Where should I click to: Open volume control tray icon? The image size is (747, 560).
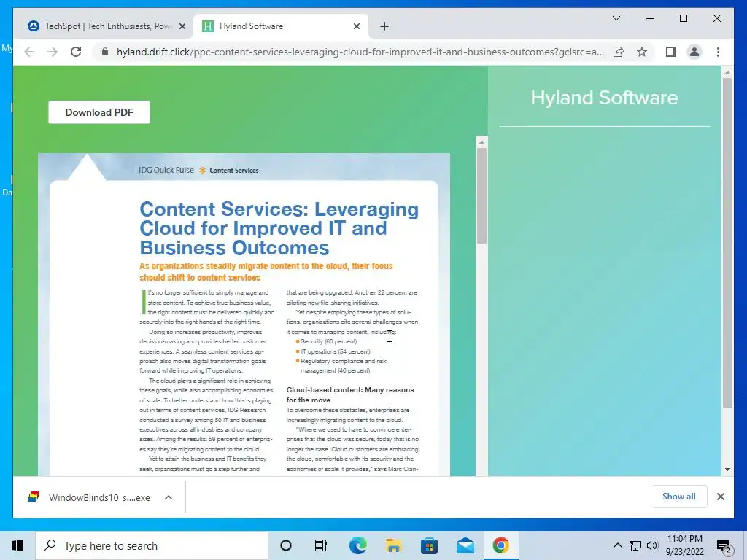pyautogui.click(x=652, y=545)
